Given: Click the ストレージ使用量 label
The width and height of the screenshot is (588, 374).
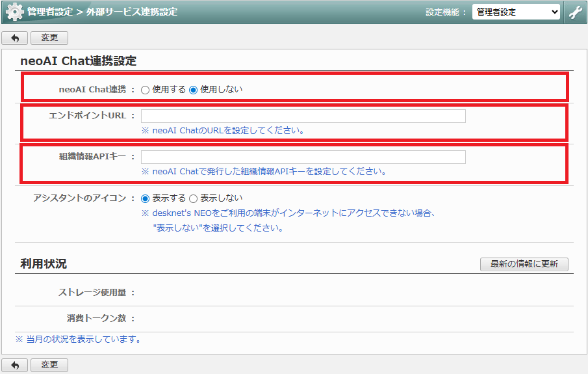Looking at the screenshot, I should 92,292.
